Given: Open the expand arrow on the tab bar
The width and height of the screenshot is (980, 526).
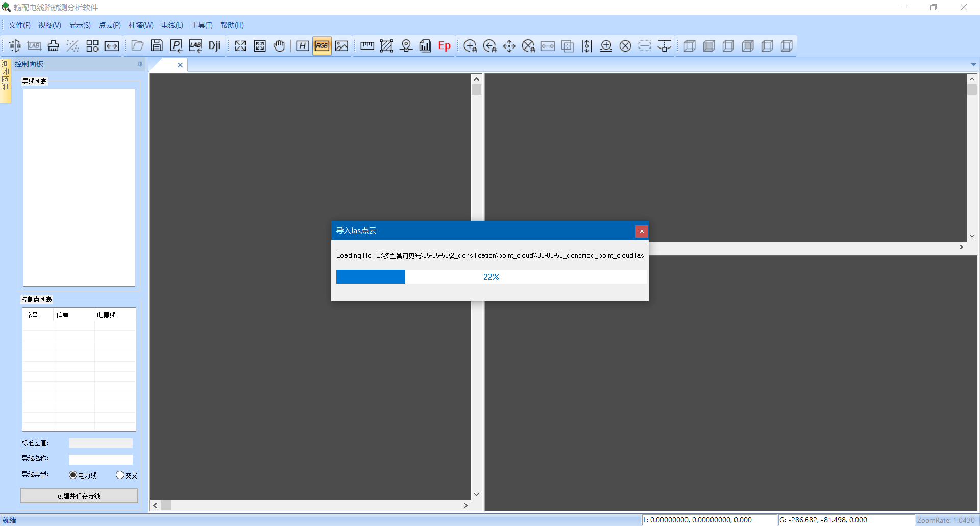Looking at the screenshot, I should point(974,65).
